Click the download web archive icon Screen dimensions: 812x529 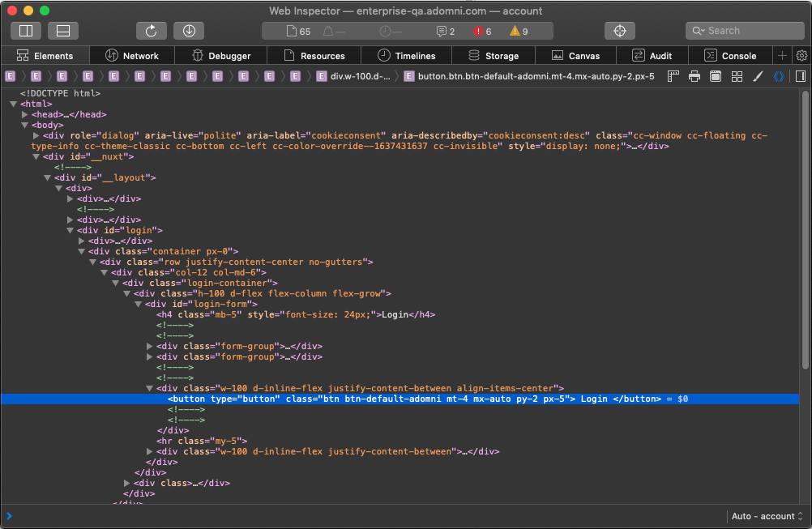[x=188, y=31]
